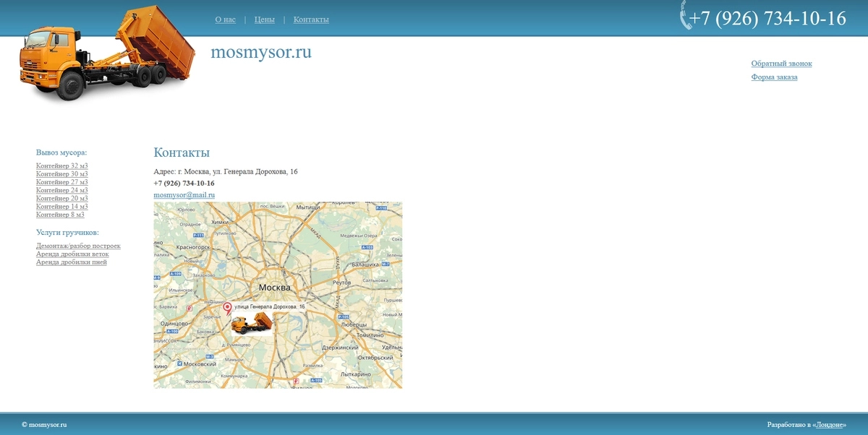This screenshot has height=435, width=868.
Task: Click the 'Москва' label on the map
Action: pos(274,288)
